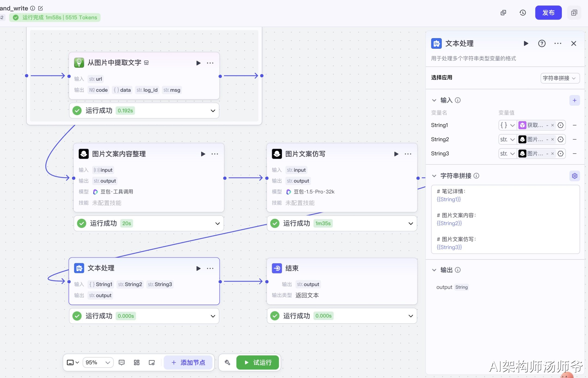Open more options on 图片文案内容整理 node
588x378 pixels.
[215, 154]
